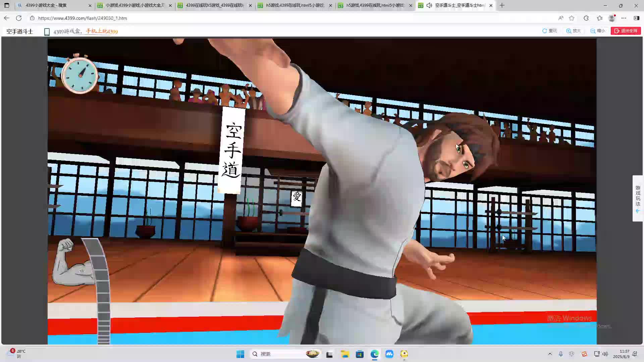Switch to the 4399在线玩h5游戏 tab
Image resolution: width=644 pixels, height=362 pixels.
coord(215,5)
